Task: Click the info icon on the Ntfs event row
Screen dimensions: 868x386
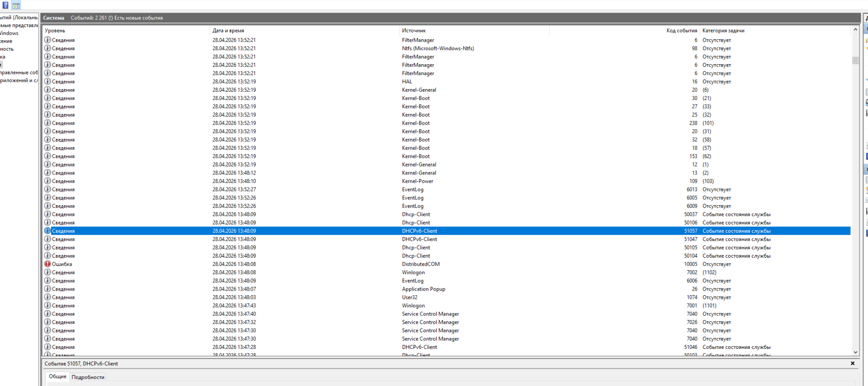Action: click(47, 48)
